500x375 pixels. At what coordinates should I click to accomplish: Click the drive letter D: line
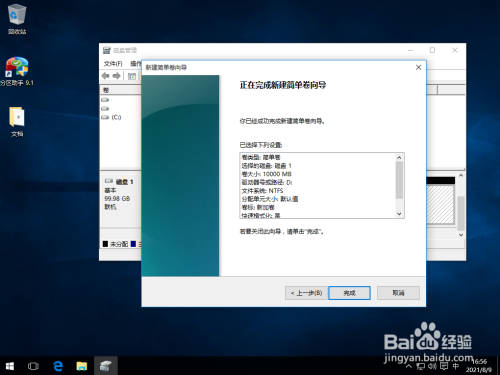267,182
